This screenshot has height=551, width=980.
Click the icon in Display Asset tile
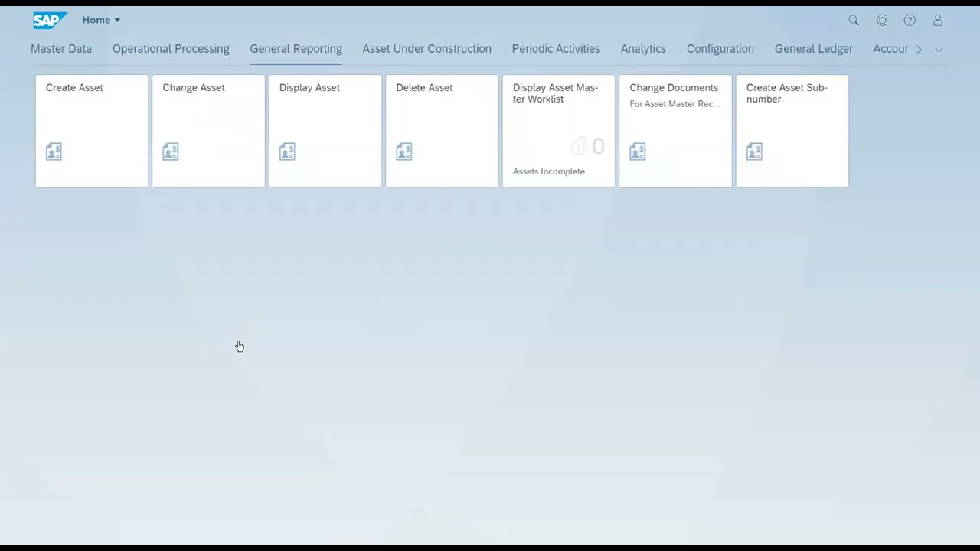click(x=287, y=152)
